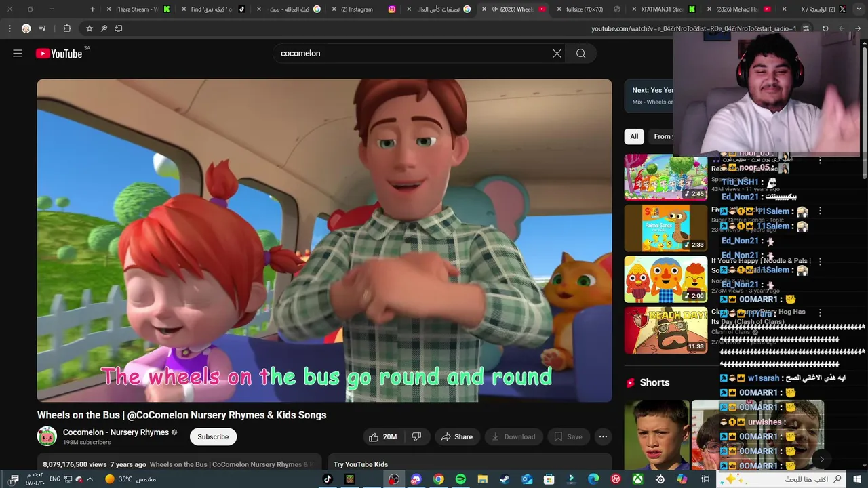Show hidden system tray icons
Image resolution: width=868 pixels, height=488 pixels.
coord(90,479)
